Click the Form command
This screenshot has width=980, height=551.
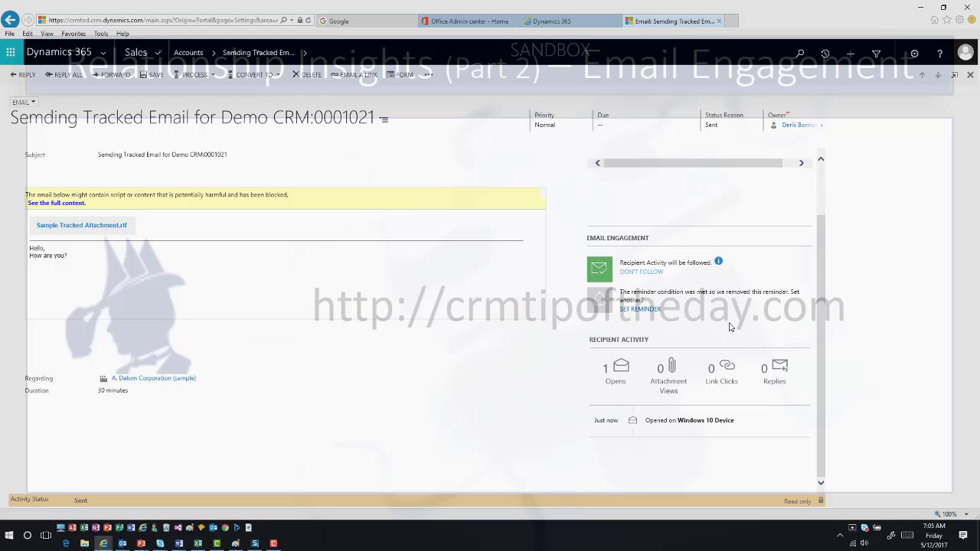click(x=400, y=75)
